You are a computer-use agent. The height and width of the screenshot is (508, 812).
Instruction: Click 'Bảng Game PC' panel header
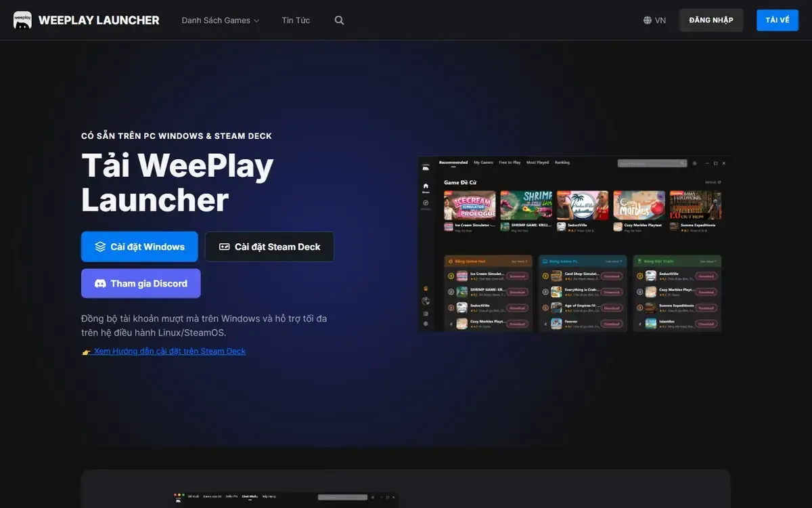(583, 261)
